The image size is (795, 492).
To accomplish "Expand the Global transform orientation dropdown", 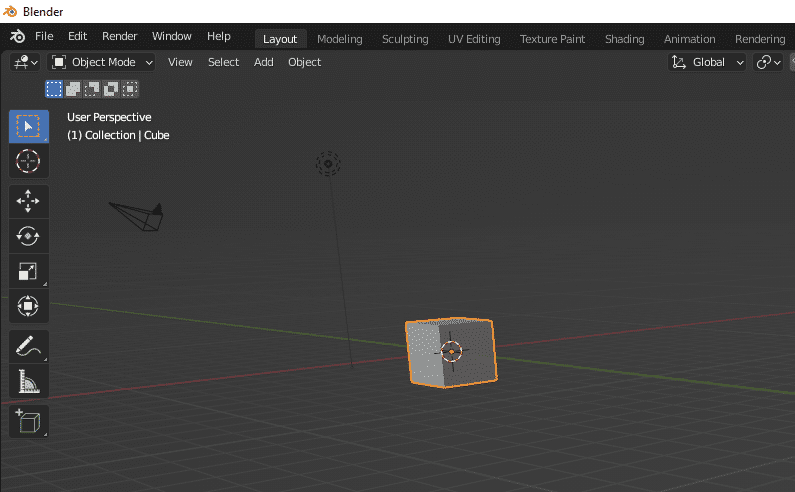I will 708,62.
